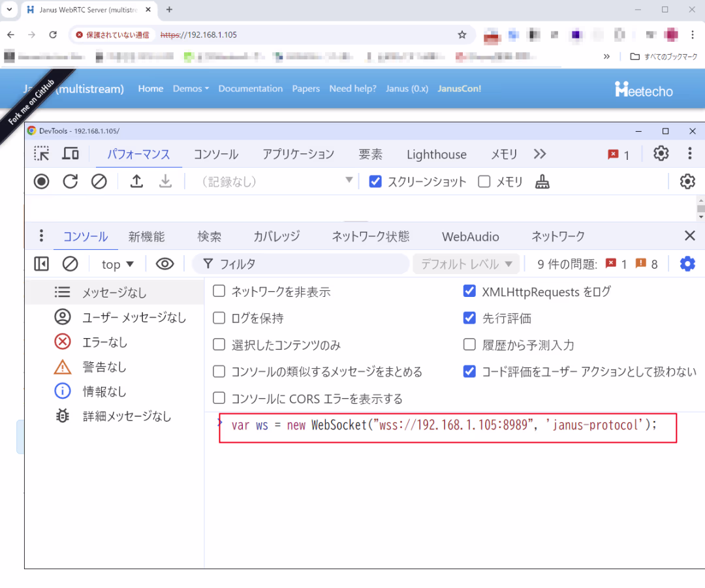This screenshot has width=705, height=588.
Task: Click the フィルタ console filter field
Action: tap(301, 264)
